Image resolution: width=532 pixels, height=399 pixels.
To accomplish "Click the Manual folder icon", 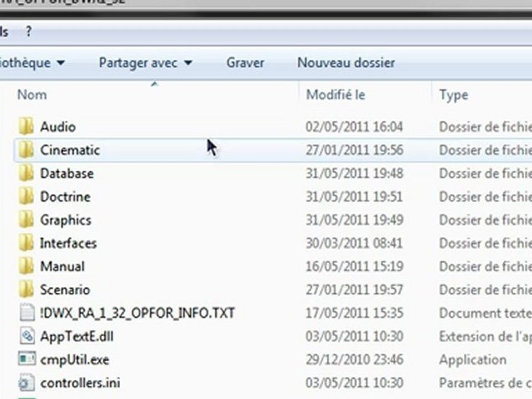I will [x=26, y=267].
